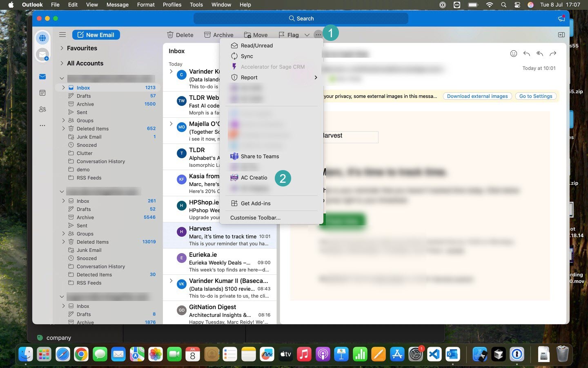The height and width of the screenshot is (368, 588).
Task: Click the Reply arrow icon
Action: click(527, 54)
